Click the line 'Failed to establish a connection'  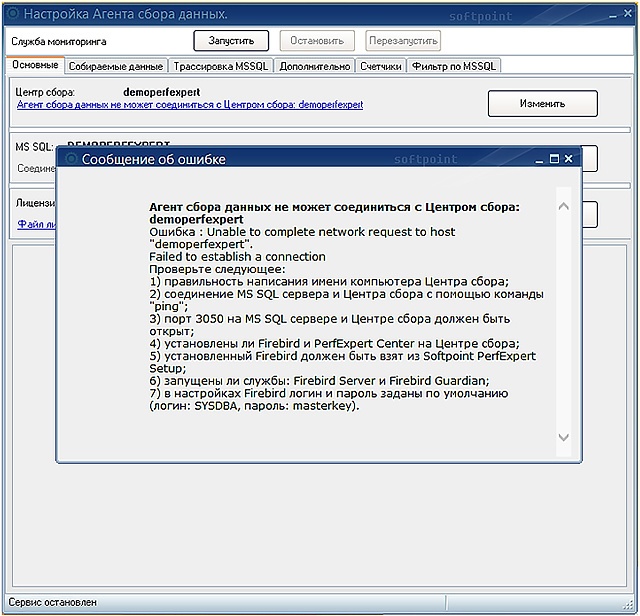[x=238, y=257]
